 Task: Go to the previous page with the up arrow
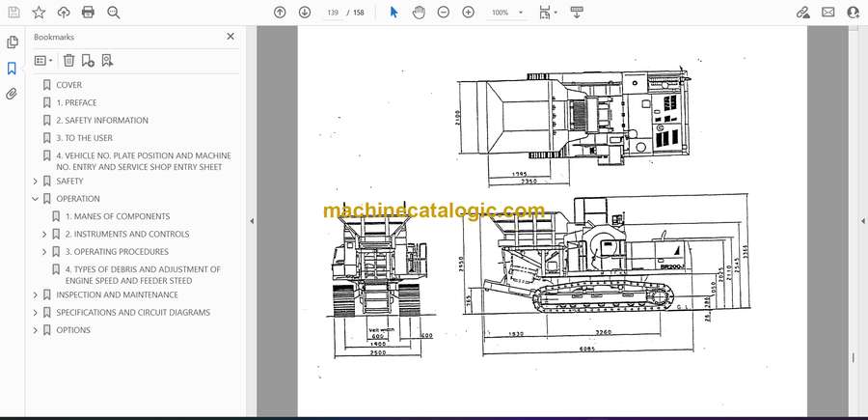[x=280, y=13]
